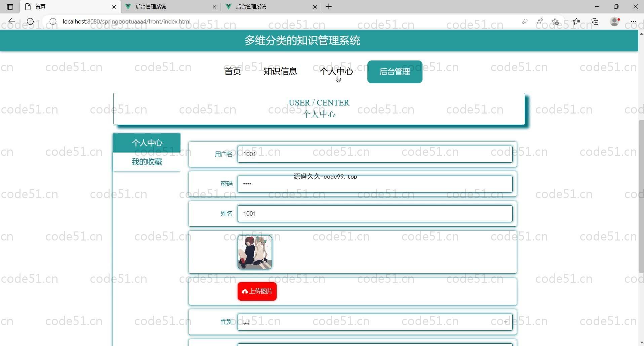Image resolution: width=644 pixels, height=346 pixels.
Task: Click the 姓名 label
Action: click(227, 214)
